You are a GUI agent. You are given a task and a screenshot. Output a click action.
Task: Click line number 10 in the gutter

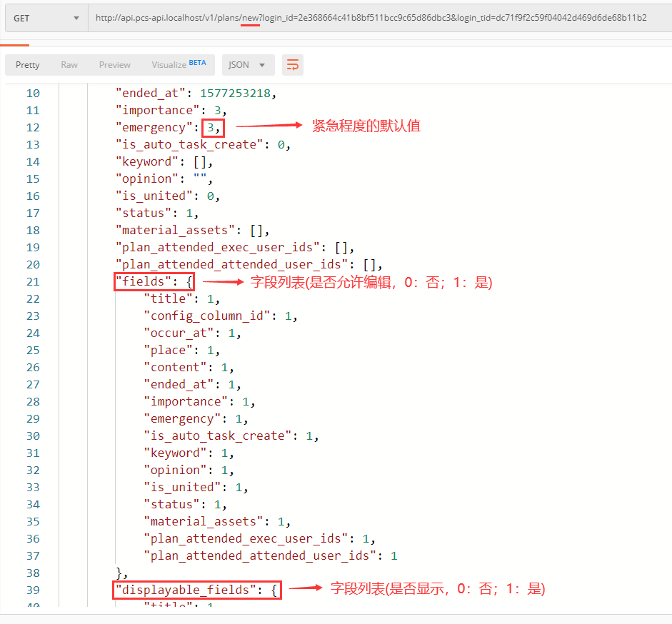tap(33, 94)
